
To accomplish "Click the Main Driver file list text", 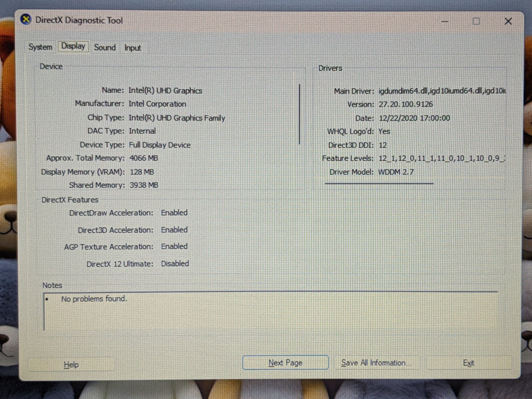I will (x=442, y=91).
